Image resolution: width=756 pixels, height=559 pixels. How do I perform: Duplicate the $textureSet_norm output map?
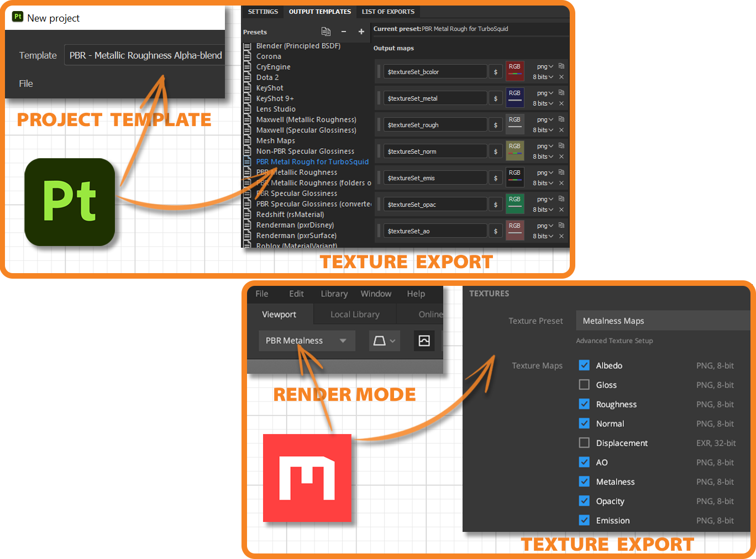point(561,145)
